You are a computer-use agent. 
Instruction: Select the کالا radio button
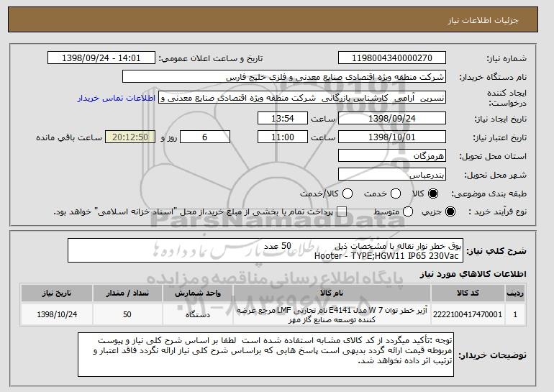pyautogui.click(x=433, y=193)
